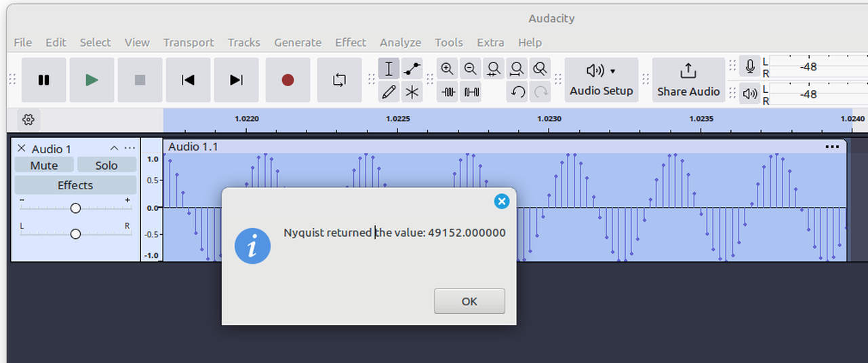This screenshot has height=363, width=868.
Task: Collapse the Audio 1 track with chevron
Action: pyautogui.click(x=114, y=149)
